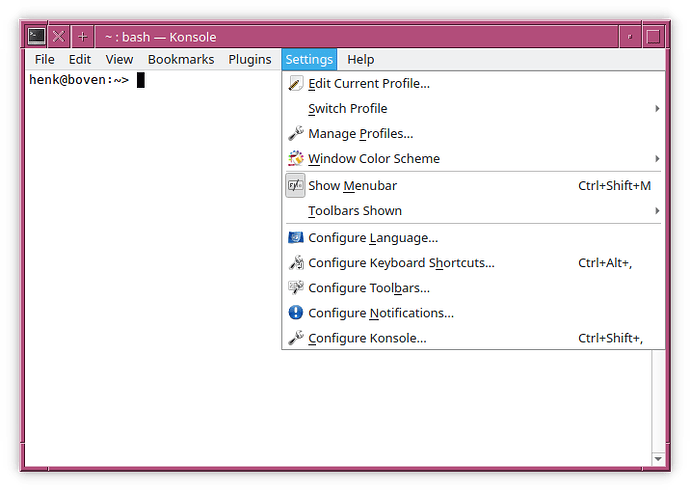Open the View menu
690x490 pixels.
click(x=119, y=60)
